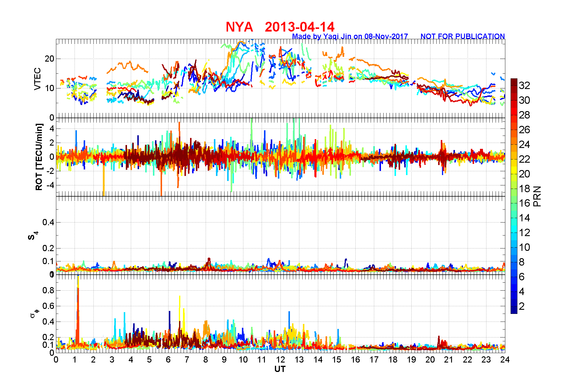This screenshot has height=392, width=561.
Task: Click the PRN color scale bar
Action: coord(514,196)
